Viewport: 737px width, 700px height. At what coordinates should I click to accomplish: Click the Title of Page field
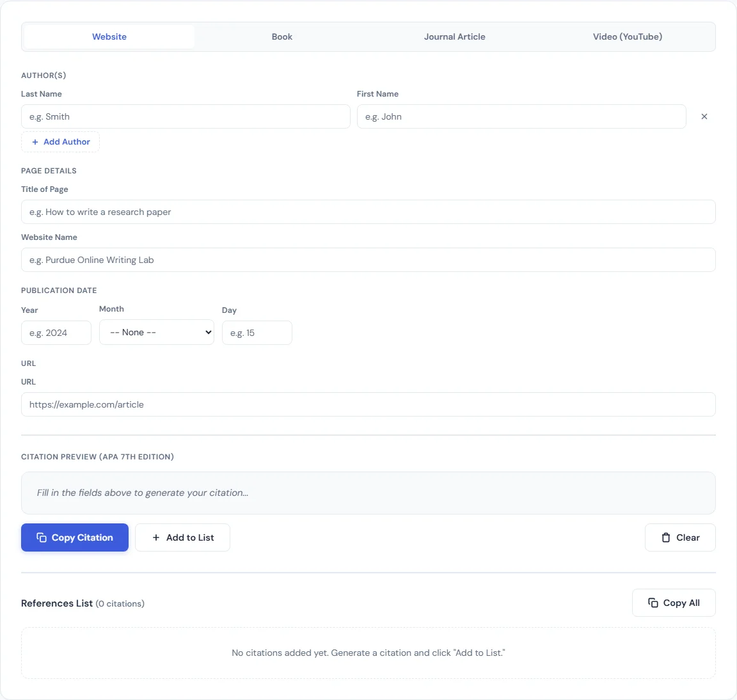pyautogui.click(x=368, y=212)
